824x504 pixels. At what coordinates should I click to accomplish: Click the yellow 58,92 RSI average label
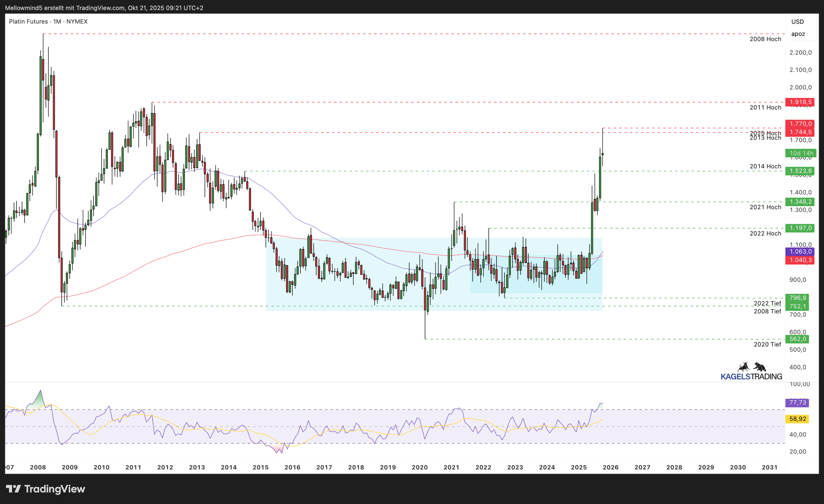797,419
